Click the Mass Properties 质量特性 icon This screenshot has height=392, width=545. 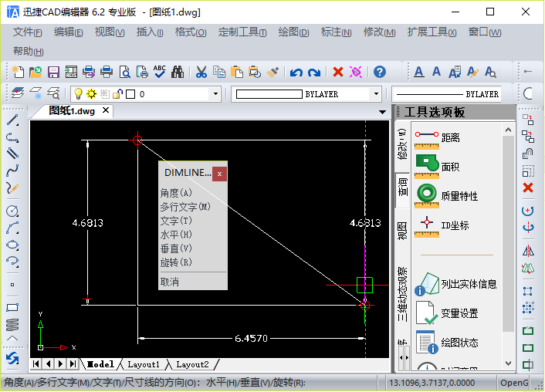click(x=427, y=196)
